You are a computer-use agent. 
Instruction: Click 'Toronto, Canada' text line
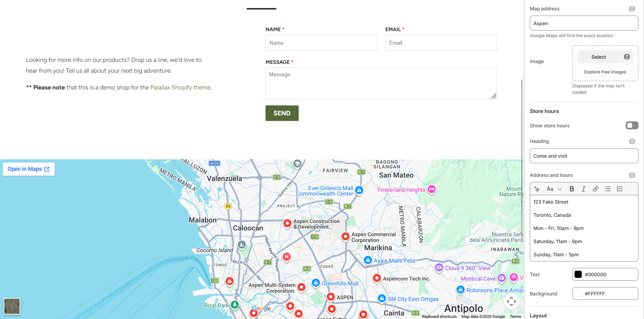point(552,215)
